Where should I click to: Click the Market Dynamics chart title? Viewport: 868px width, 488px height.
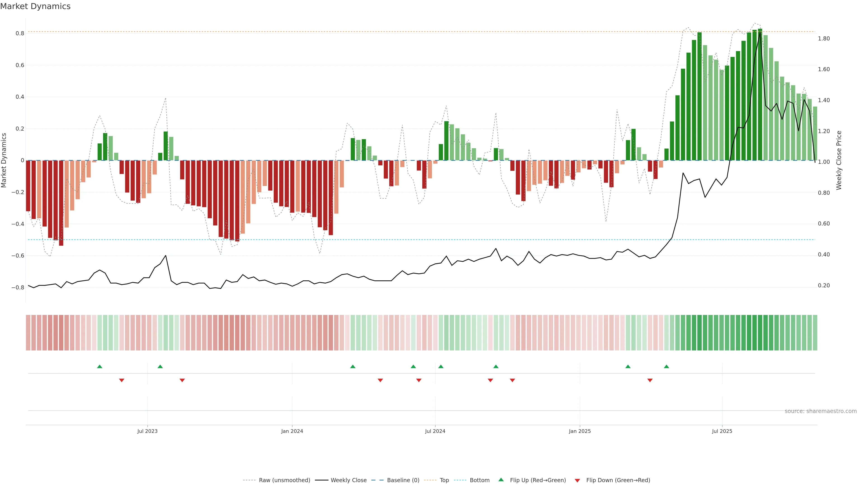tap(35, 6)
